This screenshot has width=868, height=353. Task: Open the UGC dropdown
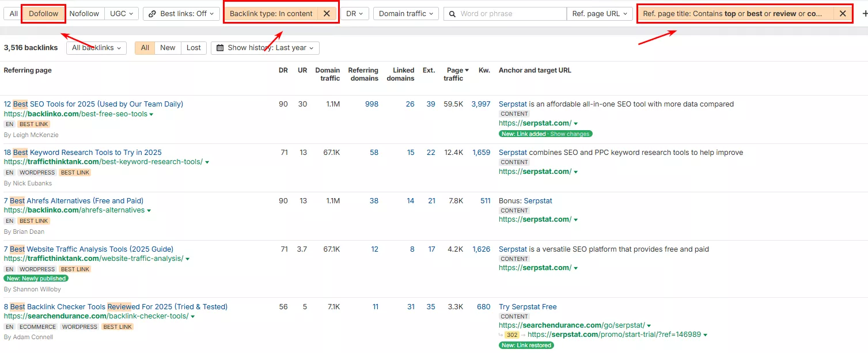(122, 14)
